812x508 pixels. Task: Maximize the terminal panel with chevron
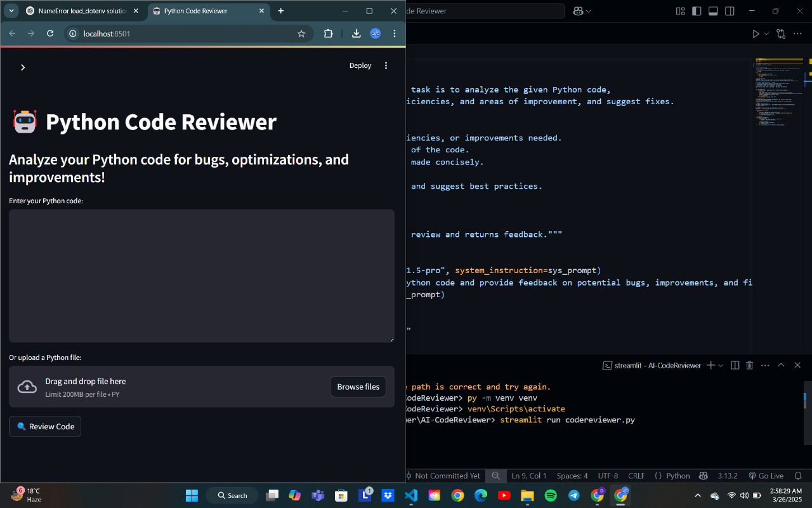[781, 365]
